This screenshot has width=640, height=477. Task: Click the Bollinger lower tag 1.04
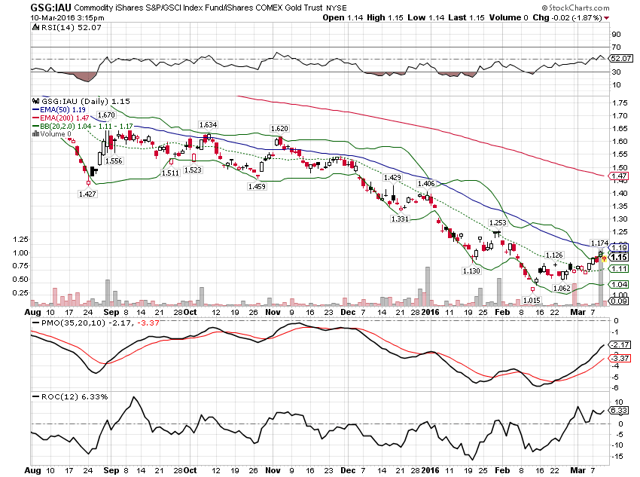[619, 284]
